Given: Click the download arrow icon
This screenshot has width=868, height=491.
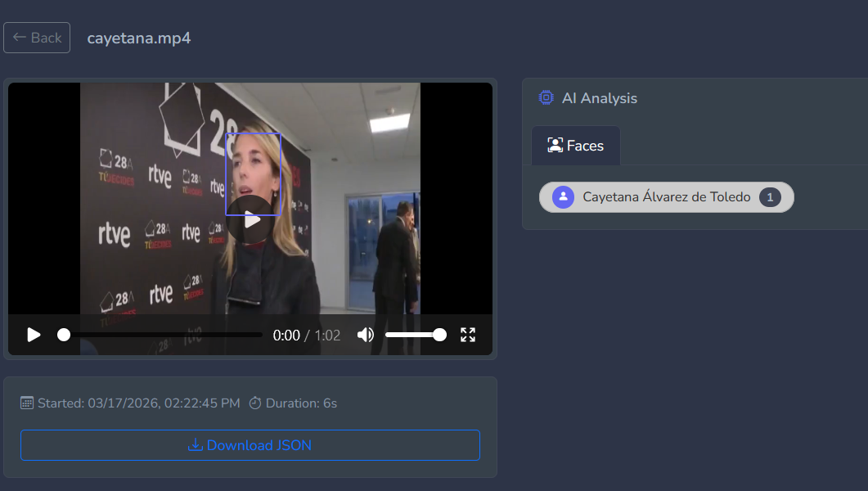Looking at the screenshot, I should pos(195,445).
